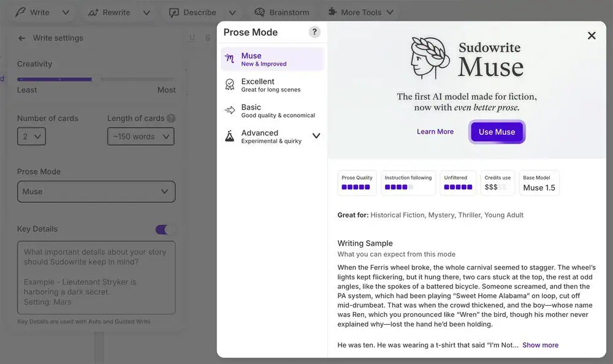Open the Length of cards dropdown
613x364 pixels.
tap(140, 136)
